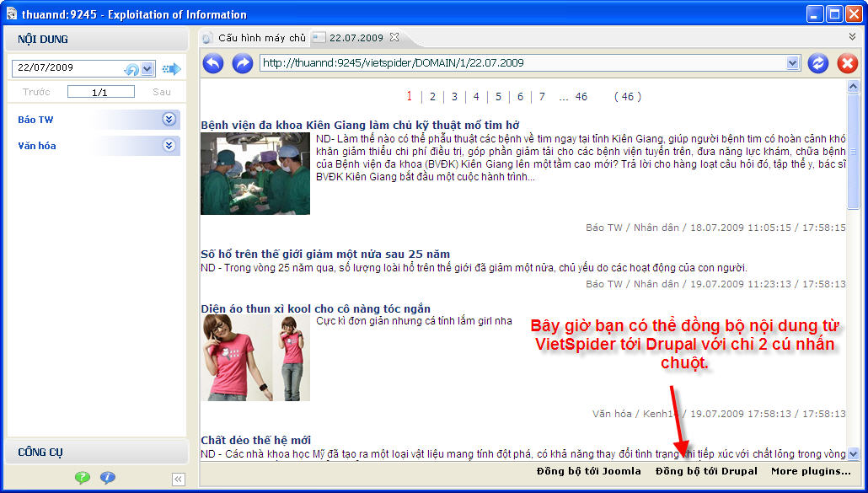The width and height of the screenshot is (868, 493).
Task: Click Đồng bộ tới Joomla button
Action: 588,471
